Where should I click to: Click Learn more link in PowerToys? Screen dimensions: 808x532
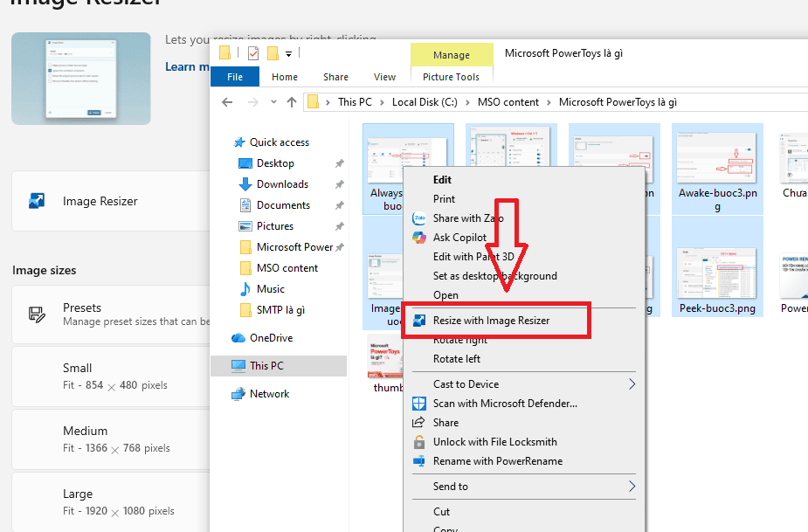pos(188,67)
